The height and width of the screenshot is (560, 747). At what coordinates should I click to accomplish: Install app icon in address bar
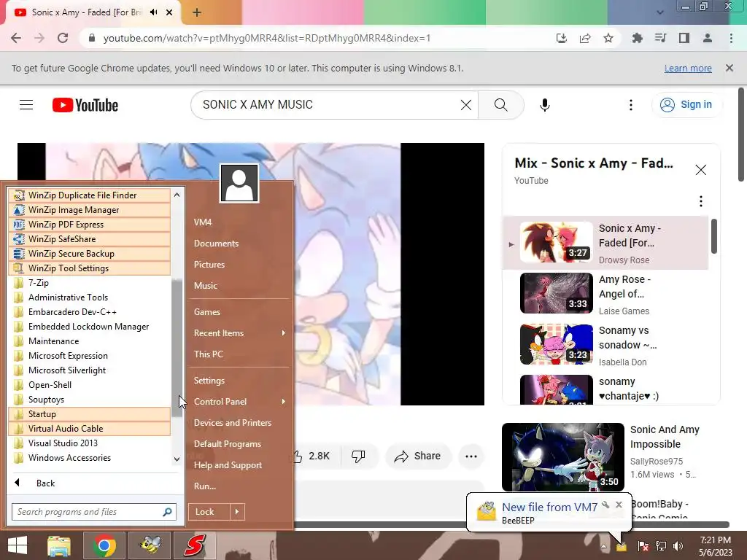click(562, 38)
